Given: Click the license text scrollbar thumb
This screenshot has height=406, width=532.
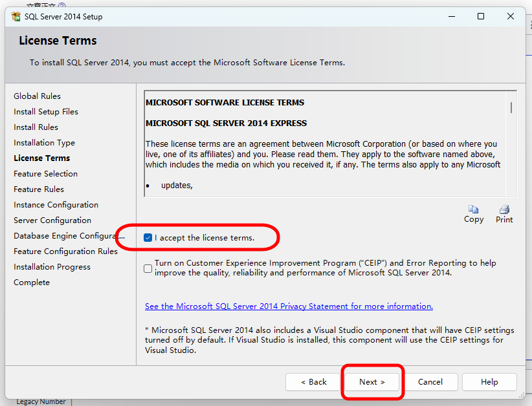Looking at the screenshot, I should 511,107.
